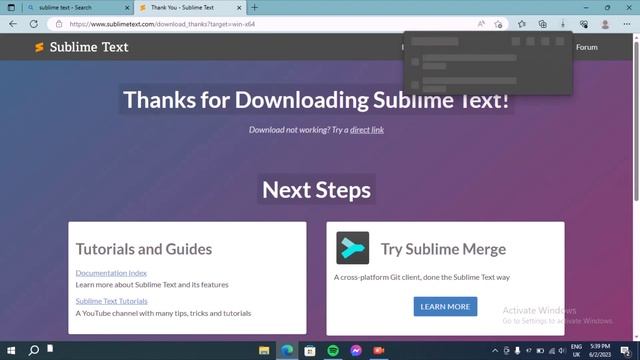Open Spotify from the taskbar

click(x=333, y=351)
